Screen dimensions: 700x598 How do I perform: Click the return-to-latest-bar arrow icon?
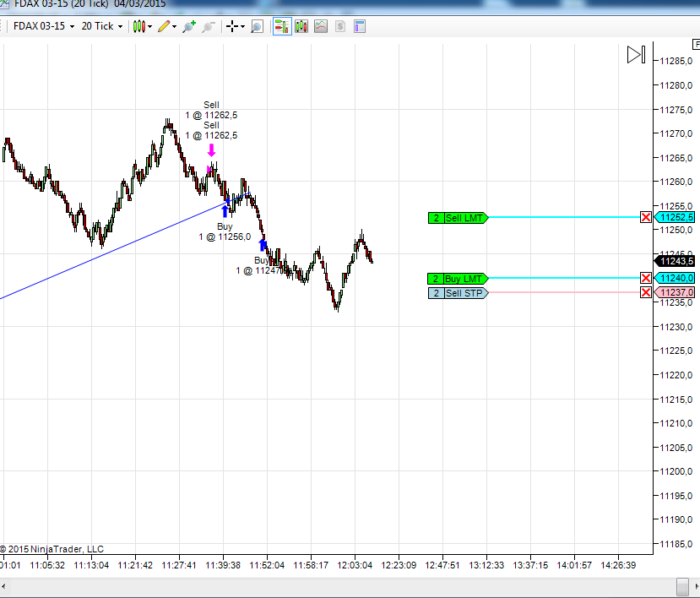point(636,55)
